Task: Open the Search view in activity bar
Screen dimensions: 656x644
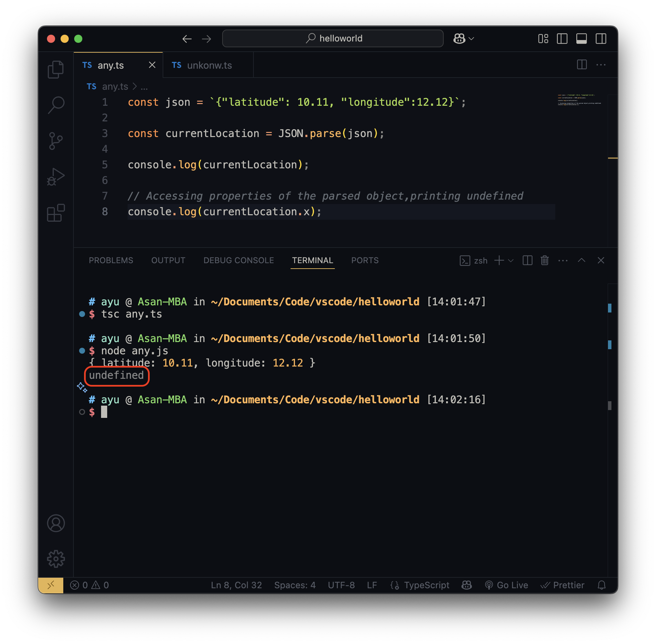Action: point(56,105)
